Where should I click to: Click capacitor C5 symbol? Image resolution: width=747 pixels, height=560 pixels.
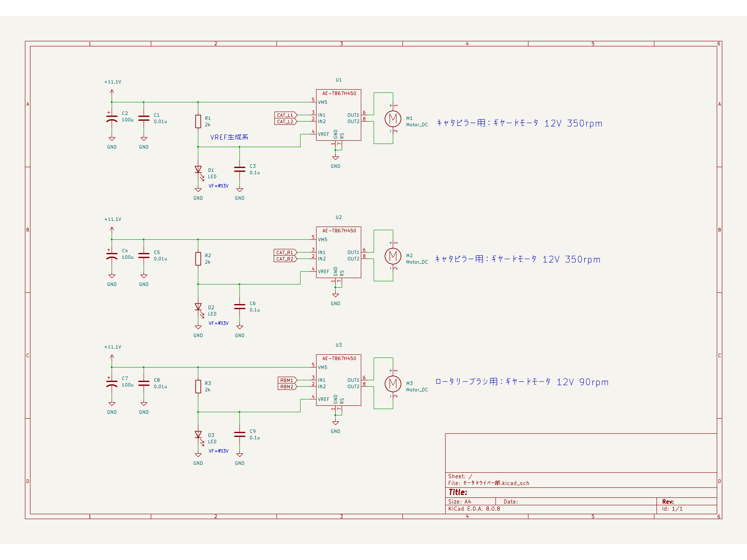pyautogui.click(x=144, y=256)
